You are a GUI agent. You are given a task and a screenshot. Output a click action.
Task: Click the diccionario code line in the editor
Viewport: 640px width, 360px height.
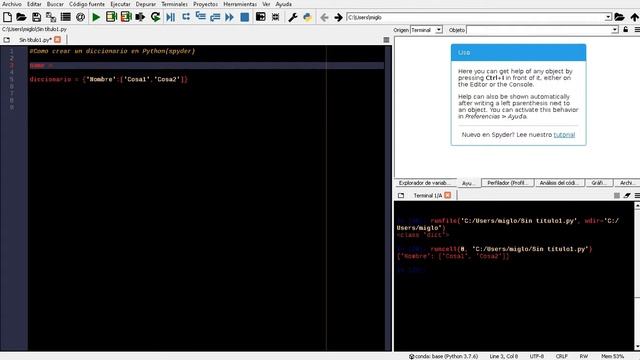pyautogui.click(x=109, y=79)
